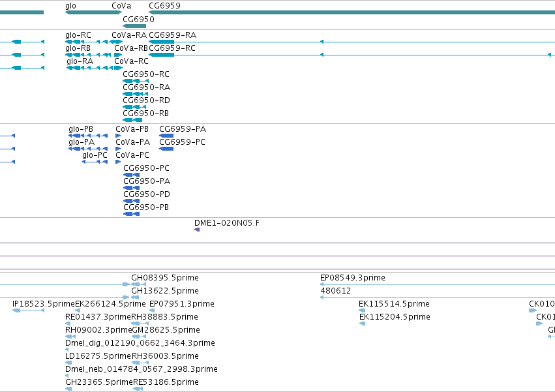Viewport: 555px width, 392px height.
Task: Select the CG6959-PA blue protein block
Action: click(x=166, y=136)
